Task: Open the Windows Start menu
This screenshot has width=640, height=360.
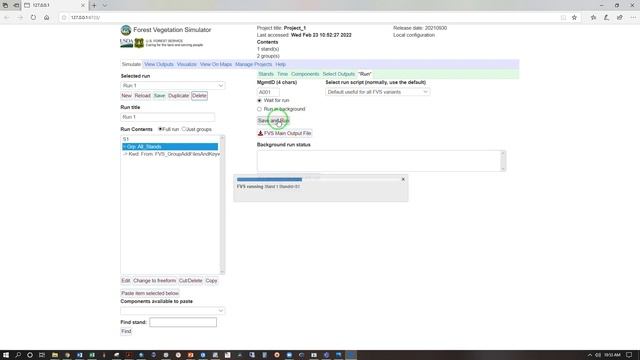Action: (x=6, y=355)
